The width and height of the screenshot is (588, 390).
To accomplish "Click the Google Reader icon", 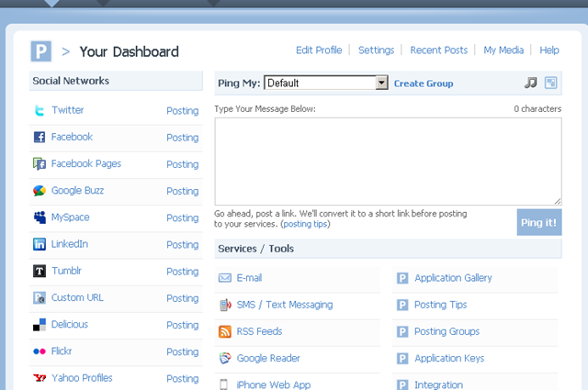I will 224,358.
